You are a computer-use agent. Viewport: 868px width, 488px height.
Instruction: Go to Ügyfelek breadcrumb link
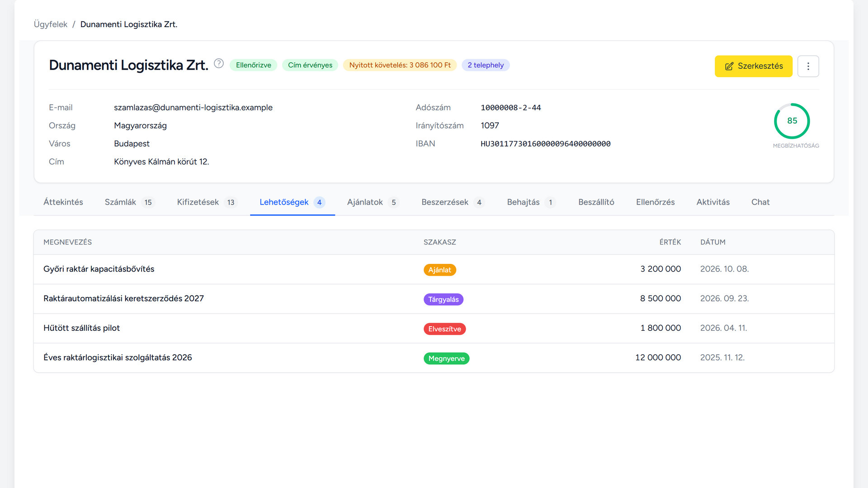(51, 24)
